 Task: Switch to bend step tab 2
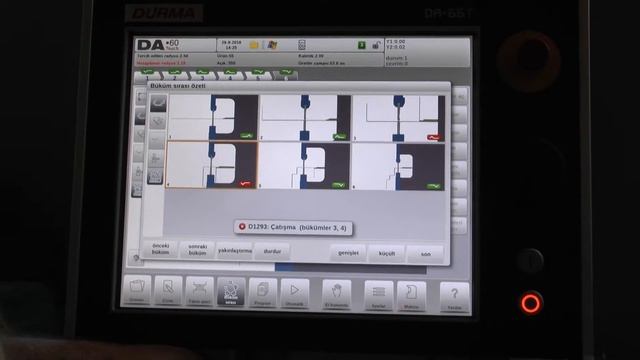175,75
